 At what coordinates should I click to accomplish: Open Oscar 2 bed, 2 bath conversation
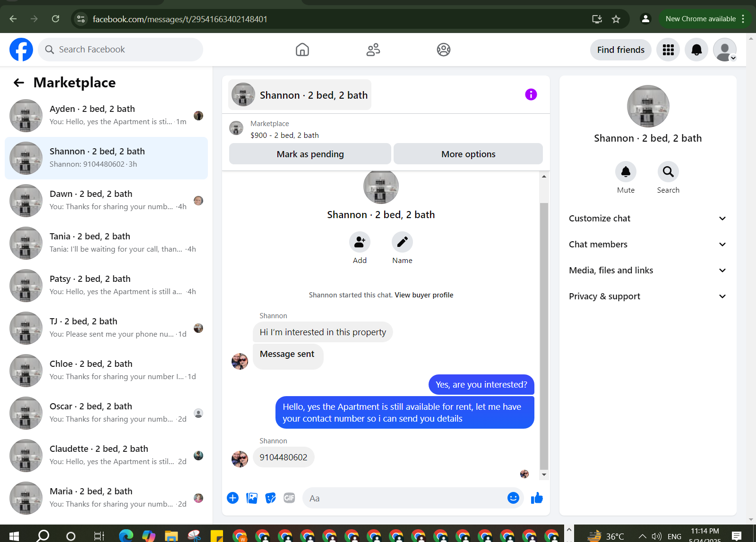point(106,413)
